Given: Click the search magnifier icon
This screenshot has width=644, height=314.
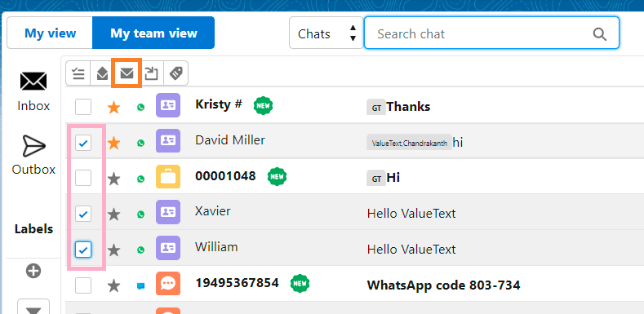Looking at the screenshot, I should 600,34.
